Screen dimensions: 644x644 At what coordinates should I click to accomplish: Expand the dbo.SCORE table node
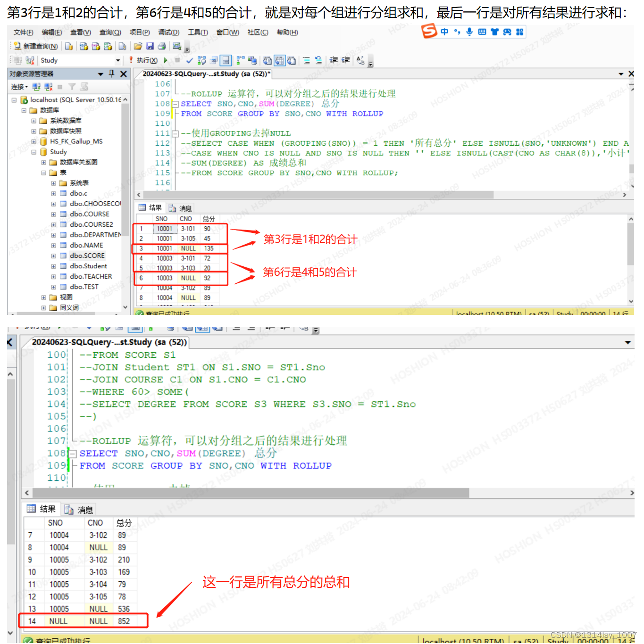point(53,255)
